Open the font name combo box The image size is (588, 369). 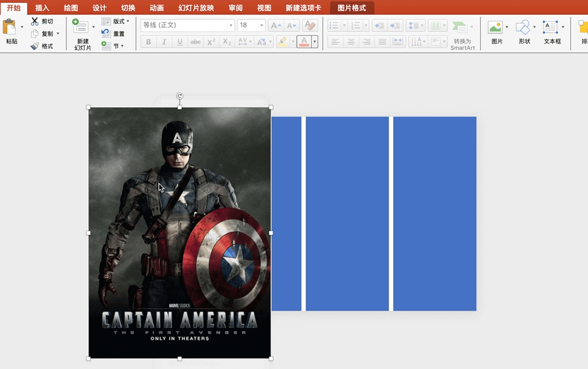[188, 25]
